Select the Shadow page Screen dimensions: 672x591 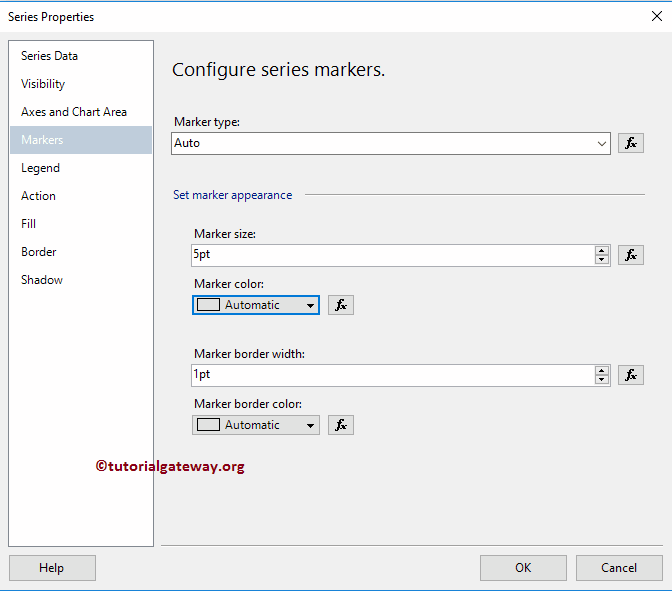pyautogui.click(x=42, y=280)
